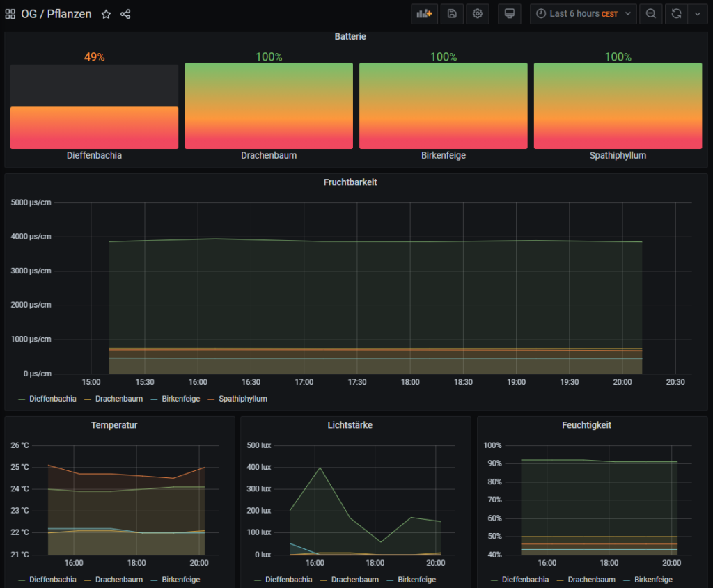Image resolution: width=713 pixels, height=588 pixels.
Task: Enable TV kiosk display mode
Action: [509, 14]
